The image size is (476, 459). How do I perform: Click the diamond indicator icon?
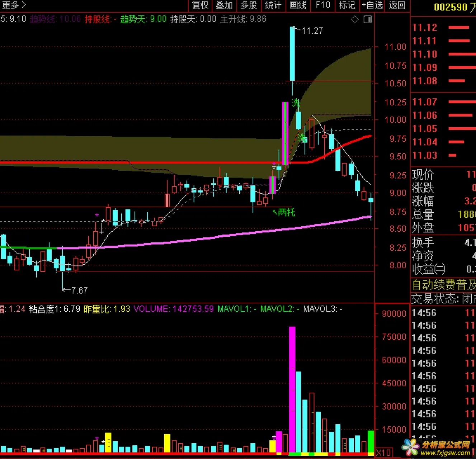click(355, 19)
